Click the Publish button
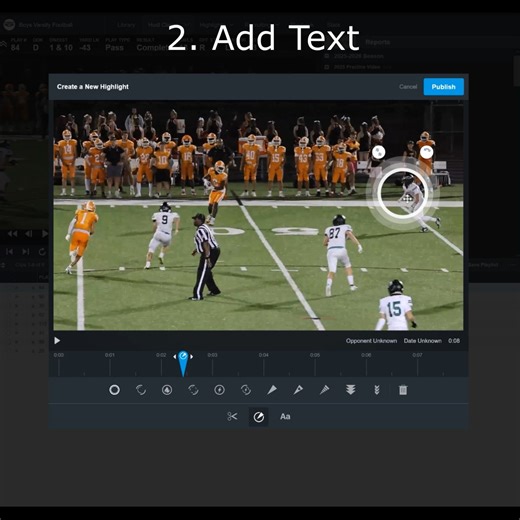Image resolution: width=520 pixels, height=520 pixels. pos(443,87)
